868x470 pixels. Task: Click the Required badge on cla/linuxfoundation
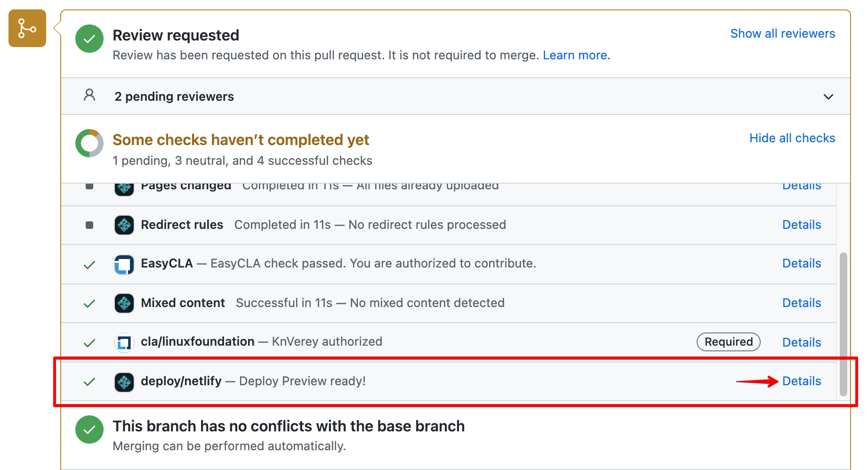pos(728,342)
